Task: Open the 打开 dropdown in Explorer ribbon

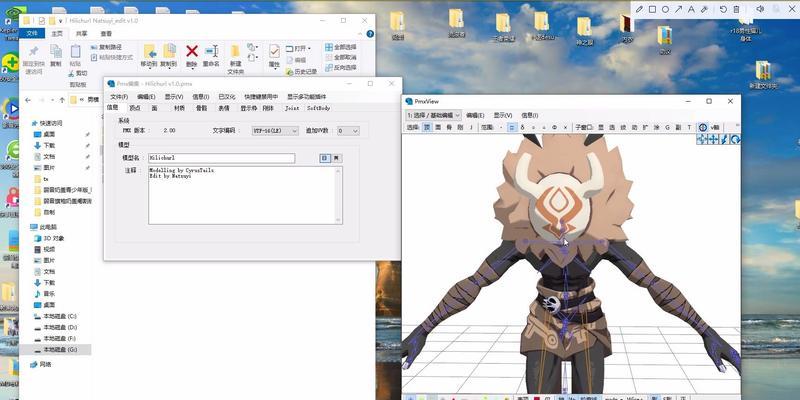Action: tap(298, 48)
